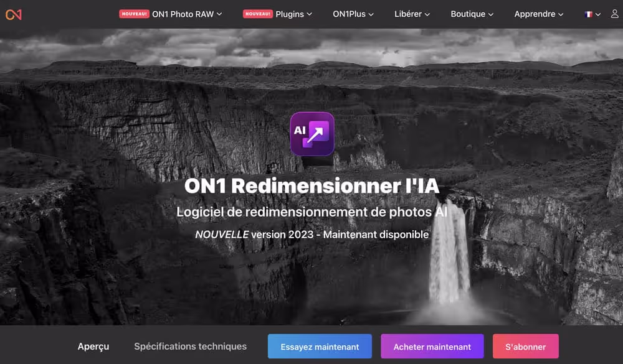Click the ON1 logo in the header
This screenshot has height=364, width=623.
[x=14, y=15]
